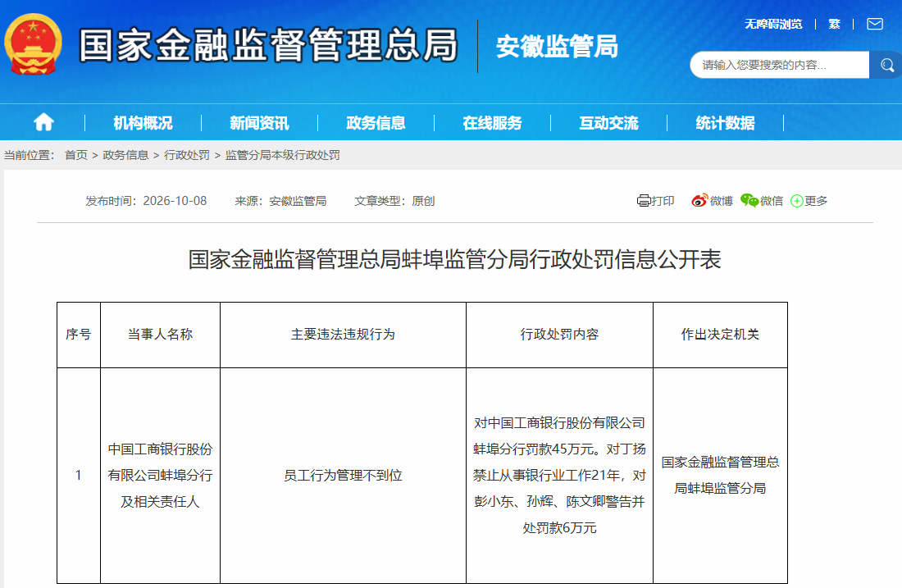Image resolution: width=902 pixels, height=588 pixels.
Task: Click the penalty cell mentioning 罚款45万元
Action: 559,475
